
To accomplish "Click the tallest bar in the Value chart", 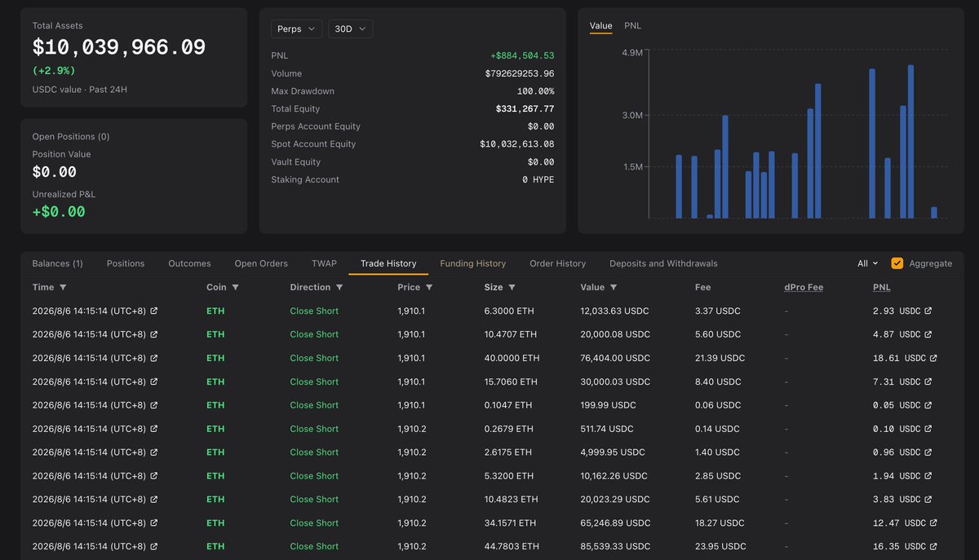I will coord(910,142).
